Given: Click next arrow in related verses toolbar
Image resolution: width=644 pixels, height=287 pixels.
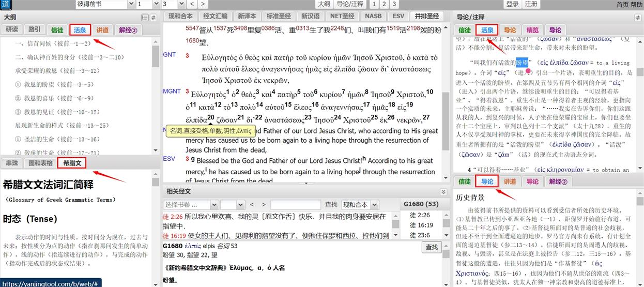Looking at the screenshot, I should click(264, 205).
